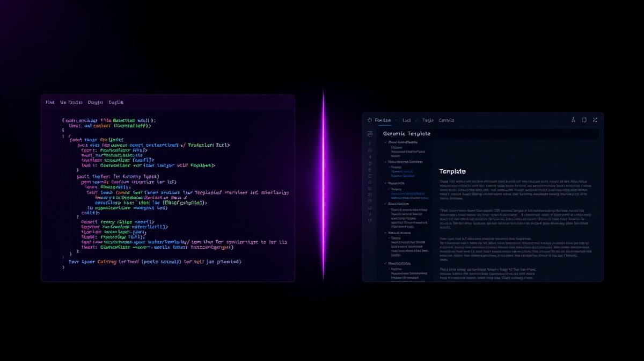Click the Template heading in the document
Screen dimensions: 644x361
pos(452,171)
